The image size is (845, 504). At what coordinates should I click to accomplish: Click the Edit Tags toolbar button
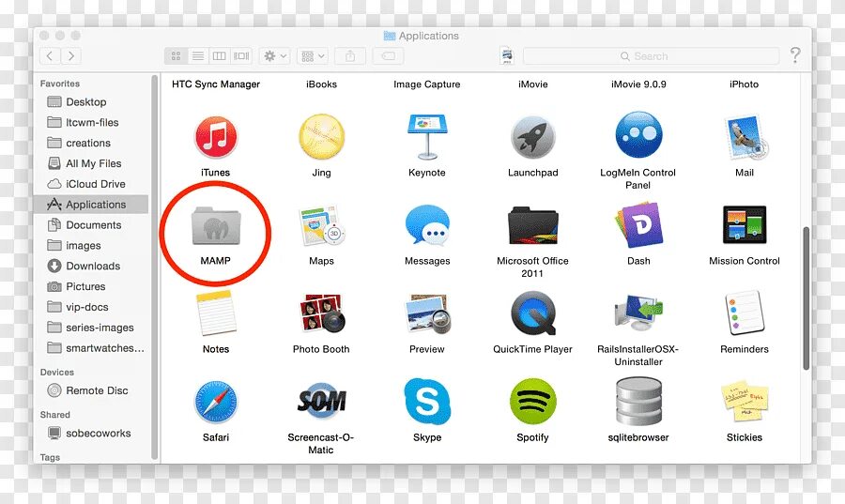tap(388, 56)
